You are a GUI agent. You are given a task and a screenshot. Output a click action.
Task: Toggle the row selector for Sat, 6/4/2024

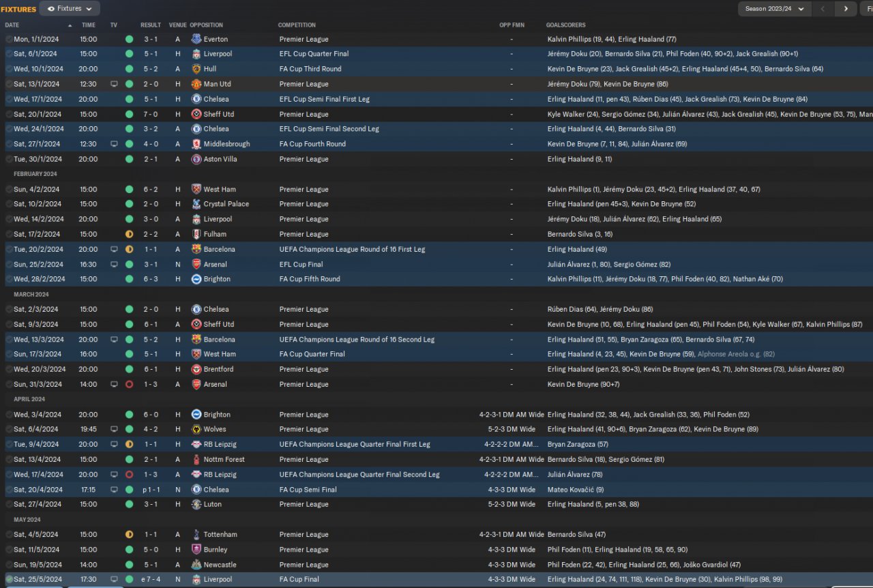tap(9, 429)
